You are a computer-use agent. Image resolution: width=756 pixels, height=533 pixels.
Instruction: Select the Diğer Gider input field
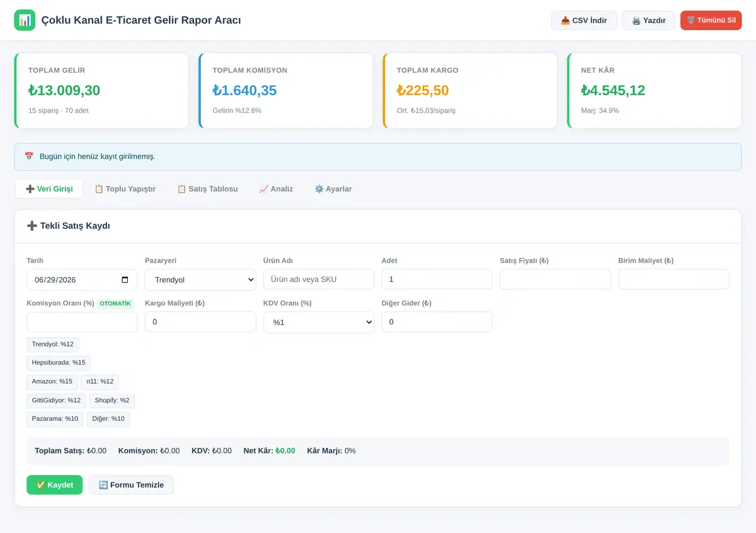pos(437,322)
